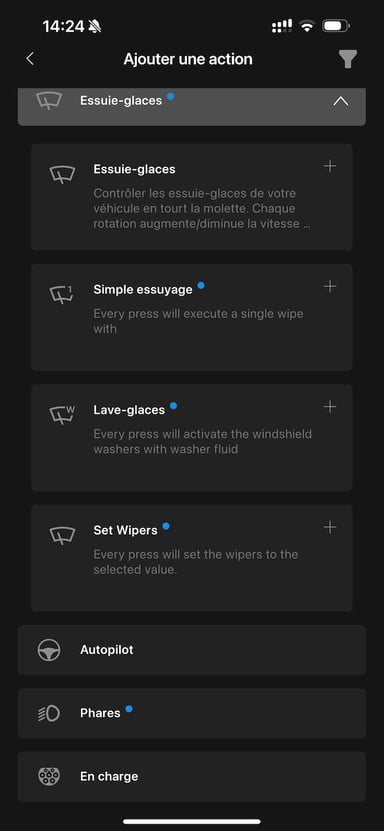
Task: Tap the Essuie-glaces header wiper icon
Action: point(49,101)
